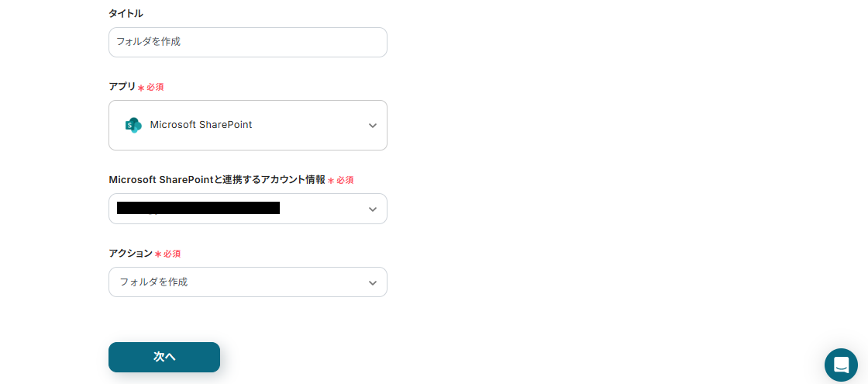
Task: Expand the アプリ dropdown chevron
Action: tap(373, 126)
